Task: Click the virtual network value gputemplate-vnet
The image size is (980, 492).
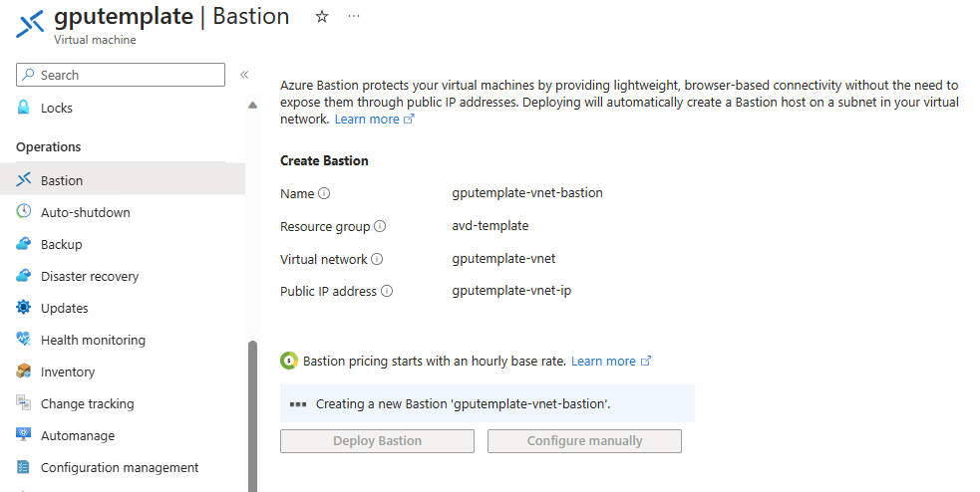Action: [503, 259]
